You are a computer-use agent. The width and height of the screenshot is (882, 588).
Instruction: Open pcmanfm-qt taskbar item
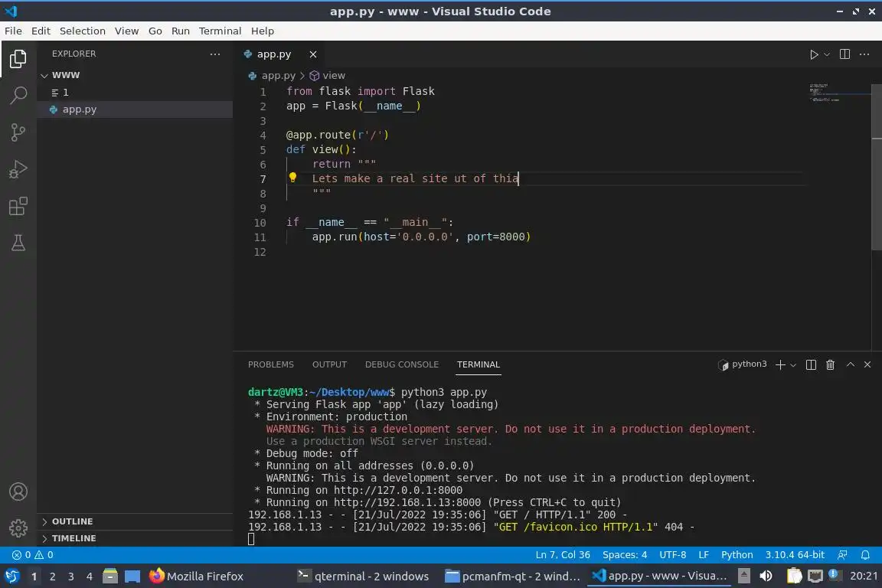point(512,577)
